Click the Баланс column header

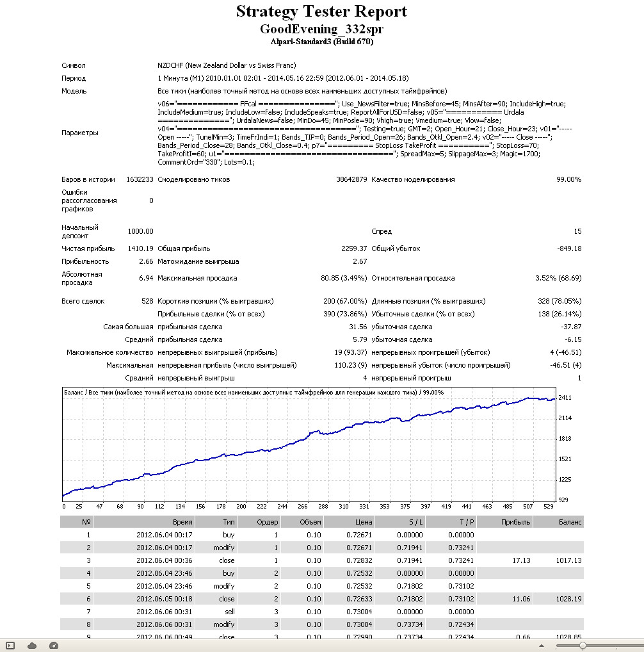(x=558, y=522)
